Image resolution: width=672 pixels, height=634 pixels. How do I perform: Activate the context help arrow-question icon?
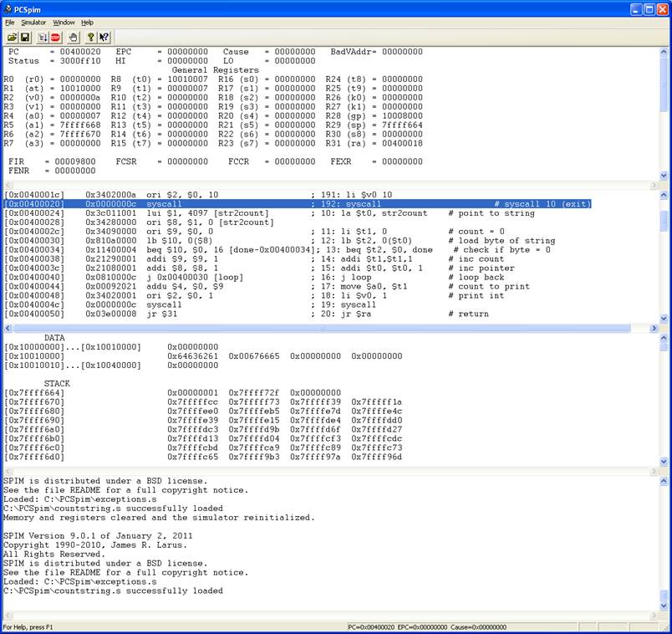click(104, 38)
